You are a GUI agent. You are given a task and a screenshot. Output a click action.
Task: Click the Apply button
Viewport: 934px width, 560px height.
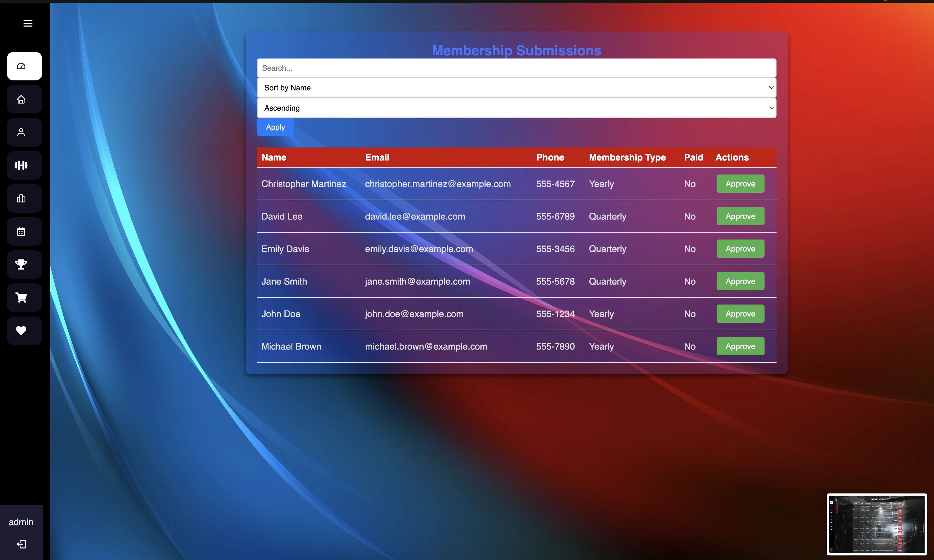point(275,127)
